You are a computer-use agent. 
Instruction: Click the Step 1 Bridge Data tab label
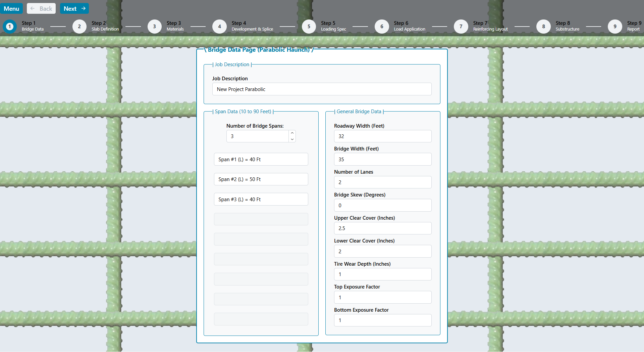point(33,26)
